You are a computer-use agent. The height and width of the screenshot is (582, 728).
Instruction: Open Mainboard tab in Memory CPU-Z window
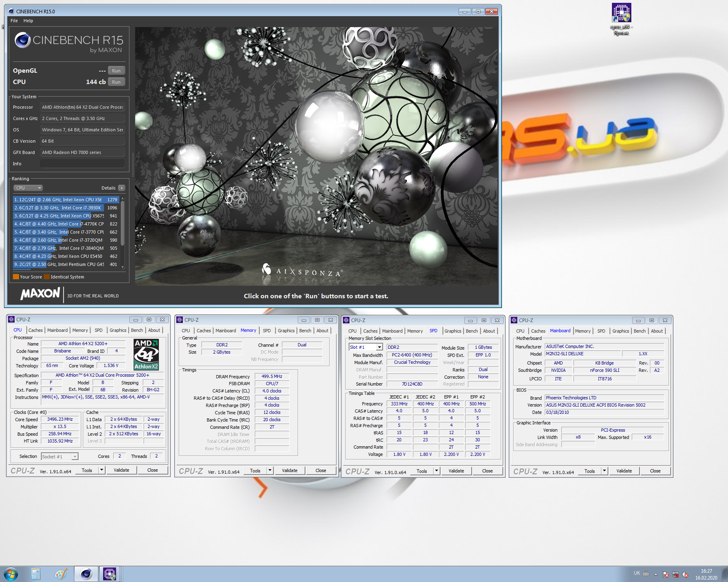point(226,331)
